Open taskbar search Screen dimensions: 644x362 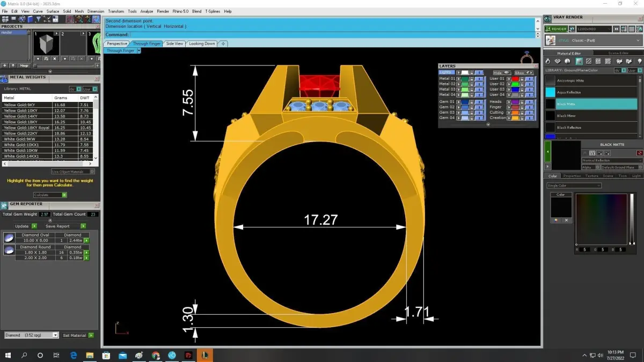tap(24, 355)
